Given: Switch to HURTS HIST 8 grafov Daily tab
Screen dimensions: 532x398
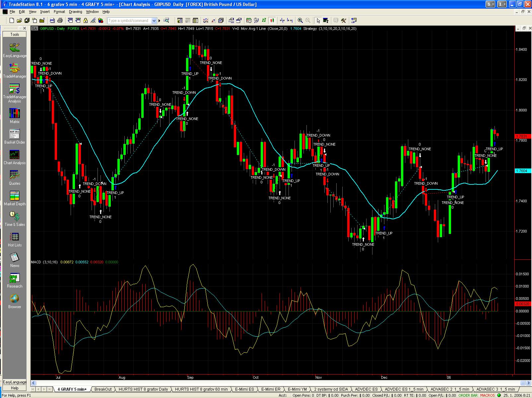Looking at the screenshot, I should (x=143, y=389).
